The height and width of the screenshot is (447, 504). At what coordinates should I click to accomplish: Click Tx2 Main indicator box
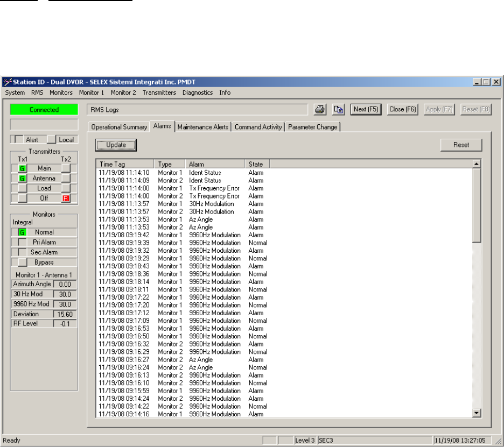pos(66,168)
